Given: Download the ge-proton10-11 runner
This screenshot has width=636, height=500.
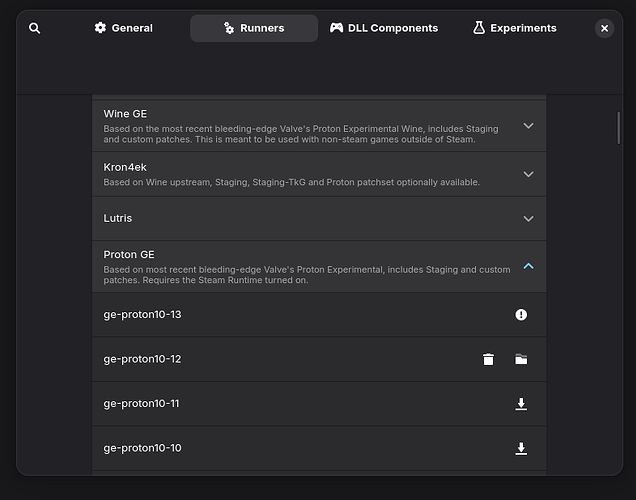Looking at the screenshot, I should click(x=521, y=404).
